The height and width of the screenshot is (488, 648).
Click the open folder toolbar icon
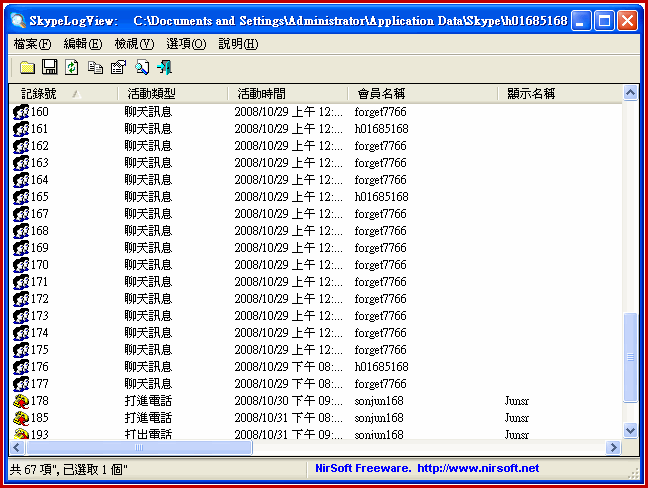coord(27,67)
